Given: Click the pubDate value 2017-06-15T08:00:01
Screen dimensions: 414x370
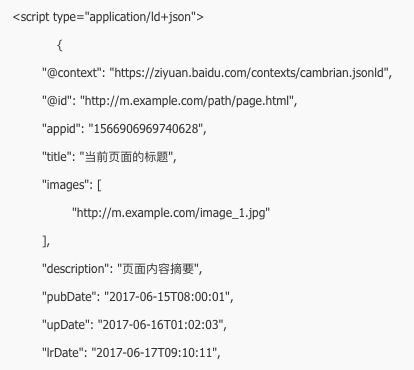Looking at the screenshot, I should [167, 297].
